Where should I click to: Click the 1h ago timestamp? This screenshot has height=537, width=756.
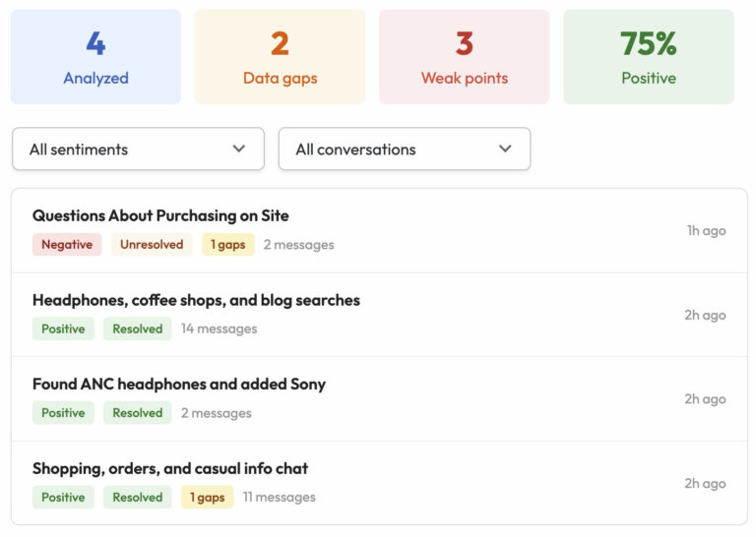pyautogui.click(x=706, y=231)
